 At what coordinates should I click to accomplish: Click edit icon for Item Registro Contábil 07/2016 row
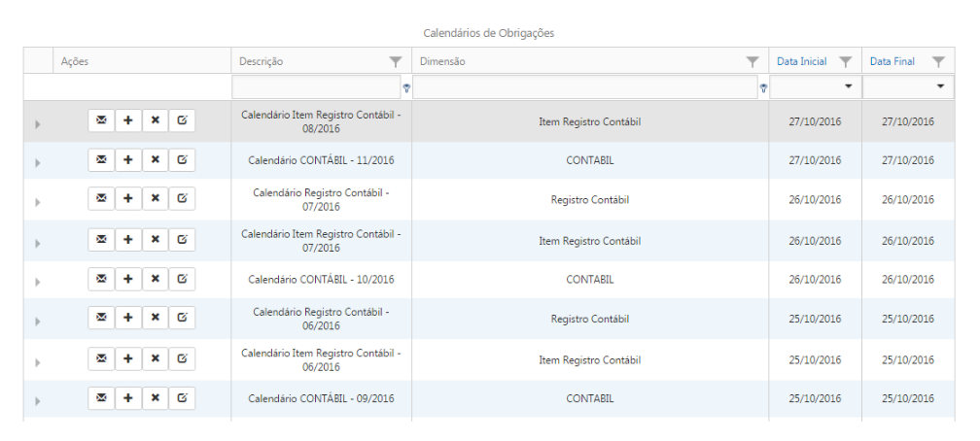tap(182, 239)
